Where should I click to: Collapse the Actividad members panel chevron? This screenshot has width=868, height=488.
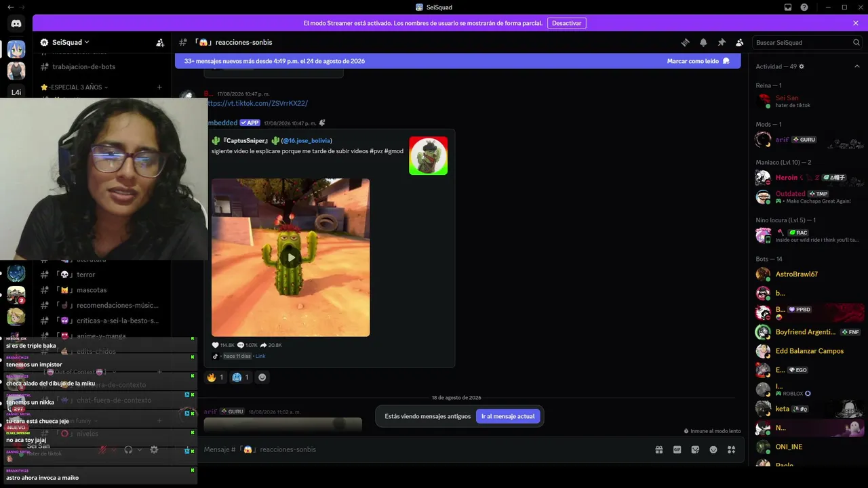pos(856,66)
